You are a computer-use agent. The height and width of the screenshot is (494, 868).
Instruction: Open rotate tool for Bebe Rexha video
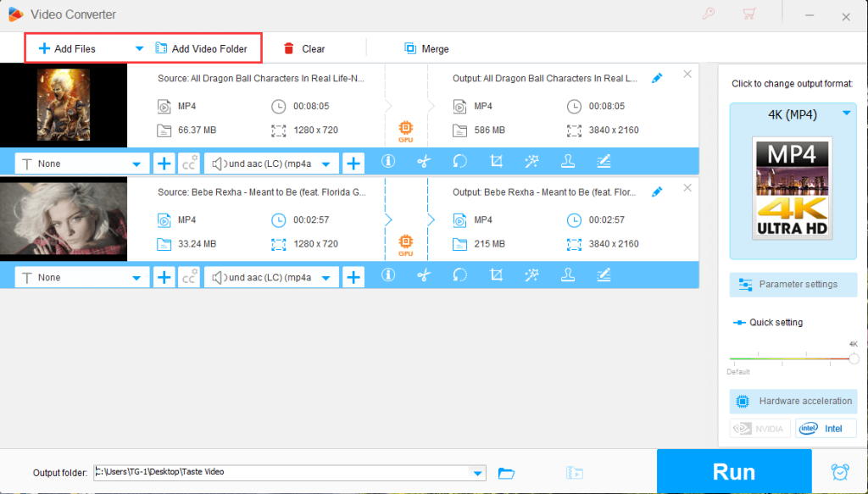(460, 275)
